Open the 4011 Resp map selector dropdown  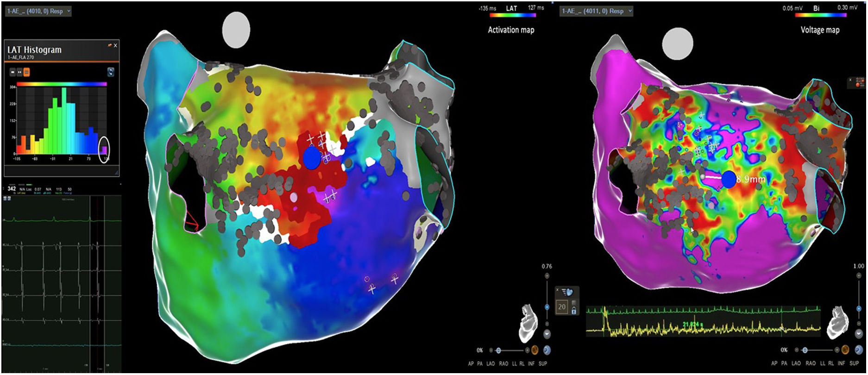[596, 11]
